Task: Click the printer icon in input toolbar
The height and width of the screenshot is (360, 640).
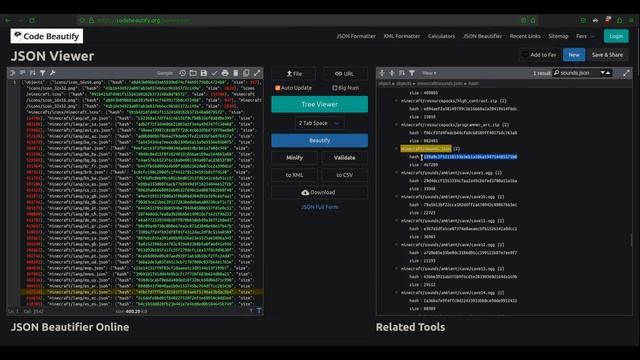Action: click(225, 73)
